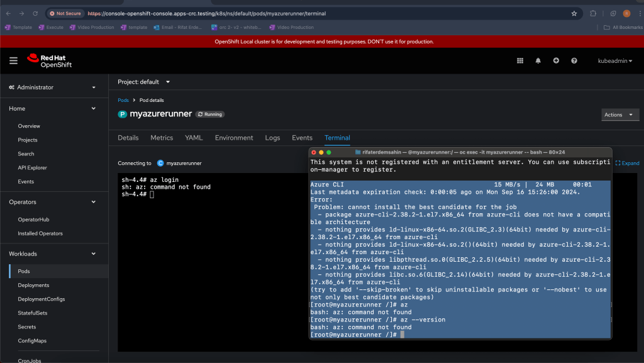Open the notifications bell
This screenshot has height=363, width=644.
[538, 61]
